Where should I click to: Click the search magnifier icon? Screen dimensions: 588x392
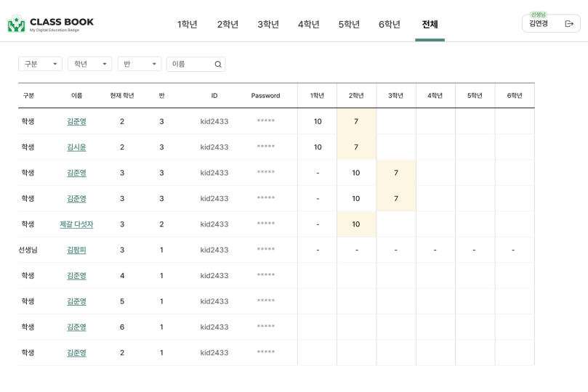tap(218, 65)
